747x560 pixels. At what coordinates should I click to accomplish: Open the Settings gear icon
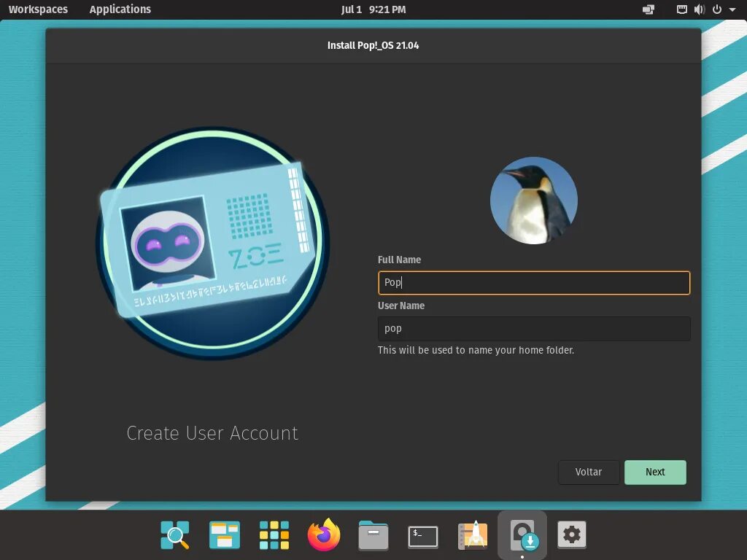[x=572, y=534]
